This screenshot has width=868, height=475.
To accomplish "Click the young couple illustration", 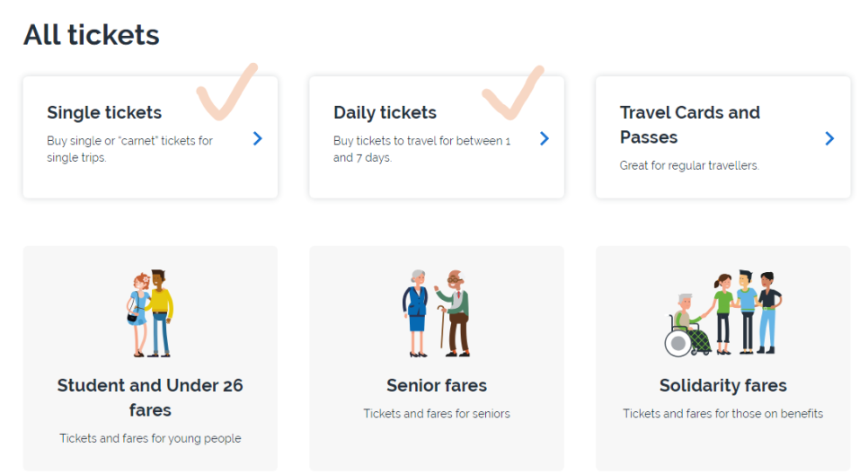I will click(x=149, y=313).
